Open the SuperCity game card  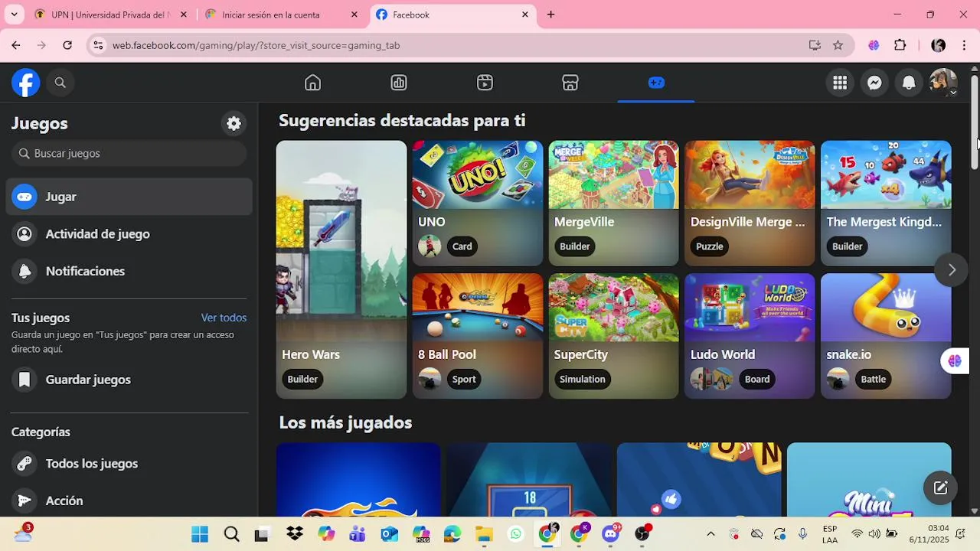pyautogui.click(x=613, y=336)
